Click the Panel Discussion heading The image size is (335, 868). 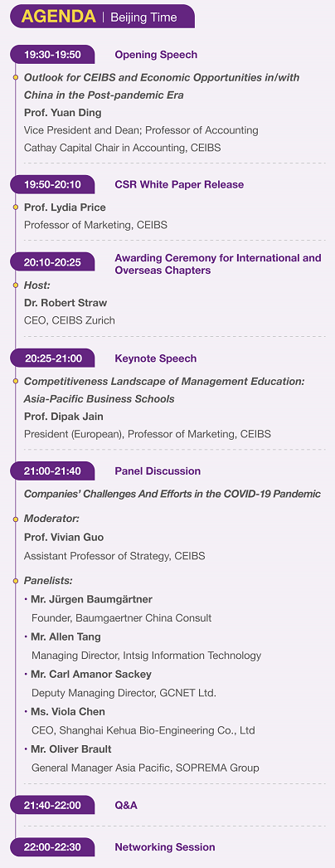pos(158,471)
